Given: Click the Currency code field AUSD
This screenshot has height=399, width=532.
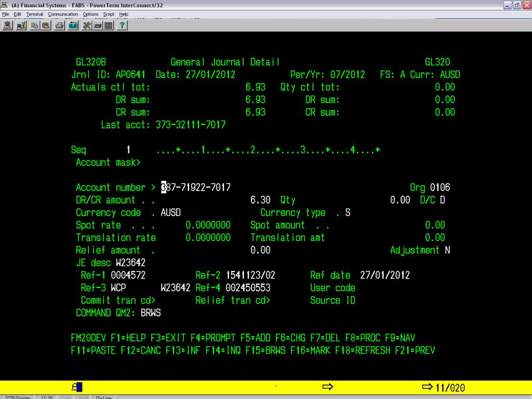Looking at the screenshot, I should (170, 212).
